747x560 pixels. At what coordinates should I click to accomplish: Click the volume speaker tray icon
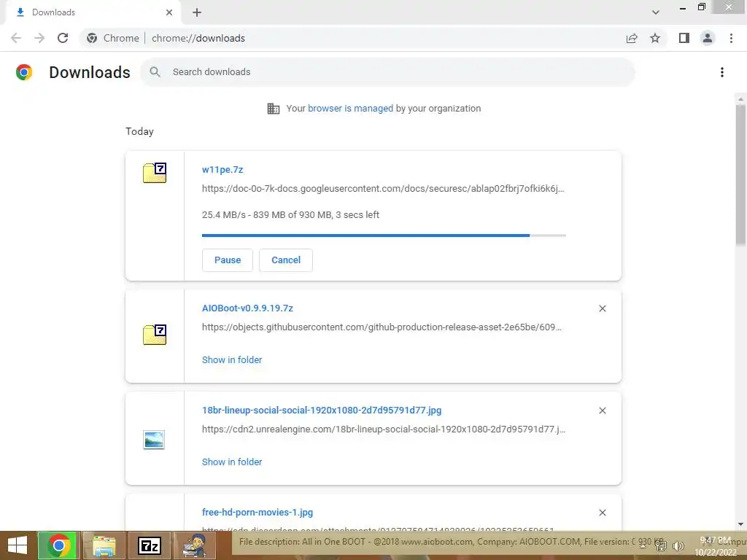click(678, 545)
